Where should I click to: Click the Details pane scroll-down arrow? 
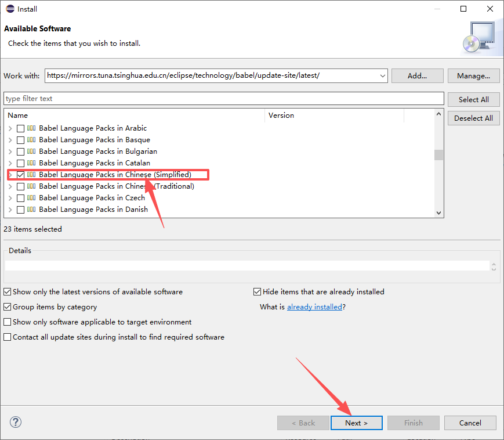(494, 269)
